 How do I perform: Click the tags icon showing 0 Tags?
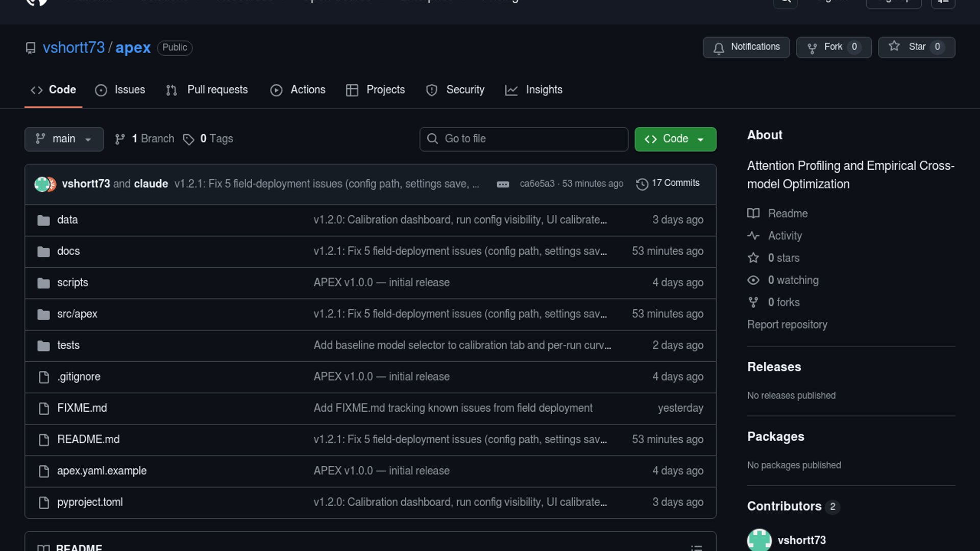[x=189, y=139]
